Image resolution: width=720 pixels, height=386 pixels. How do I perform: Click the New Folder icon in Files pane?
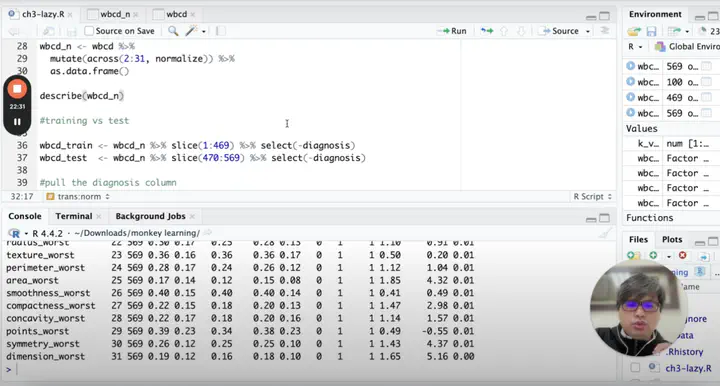pos(634,256)
